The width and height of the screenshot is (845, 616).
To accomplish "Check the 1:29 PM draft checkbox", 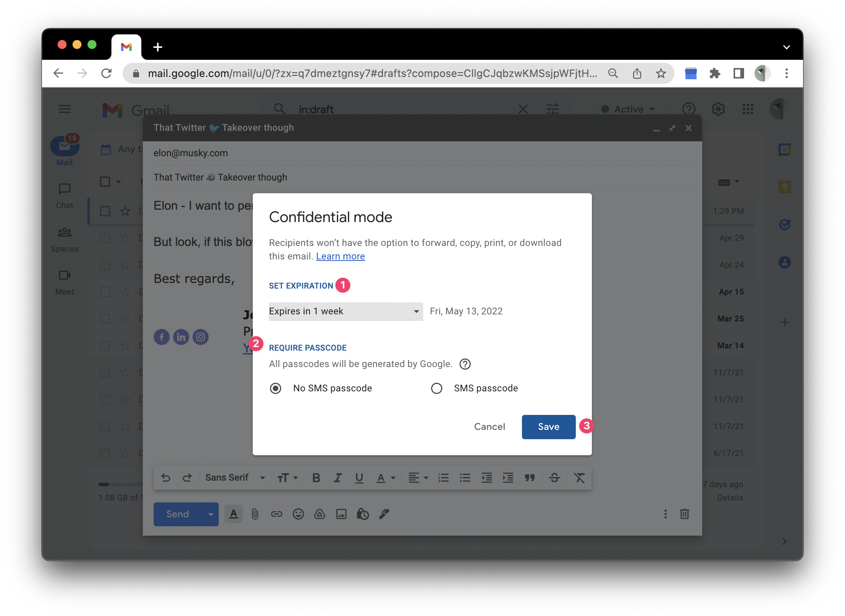I will (105, 211).
